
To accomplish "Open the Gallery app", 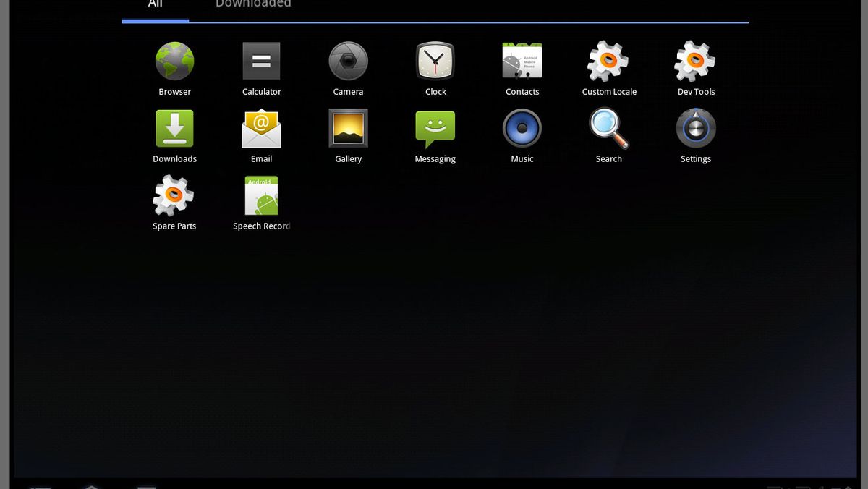I will pos(348,128).
